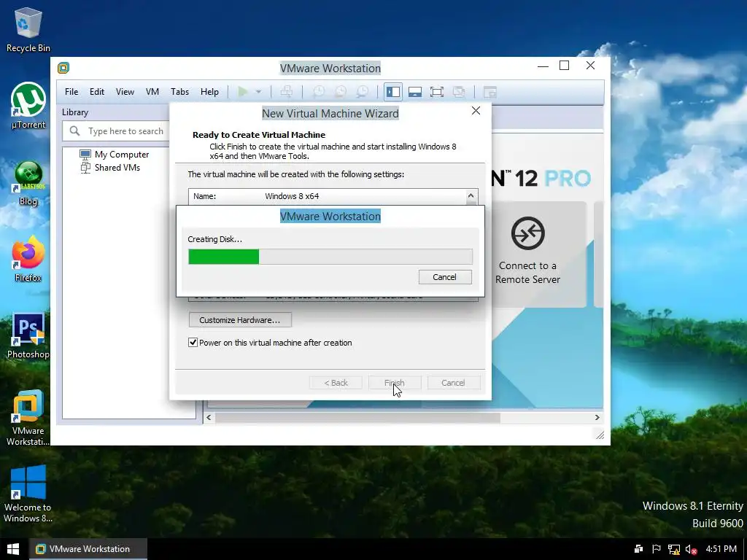Open the File menu
Image resolution: width=747 pixels, height=560 pixels.
click(71, 92)
